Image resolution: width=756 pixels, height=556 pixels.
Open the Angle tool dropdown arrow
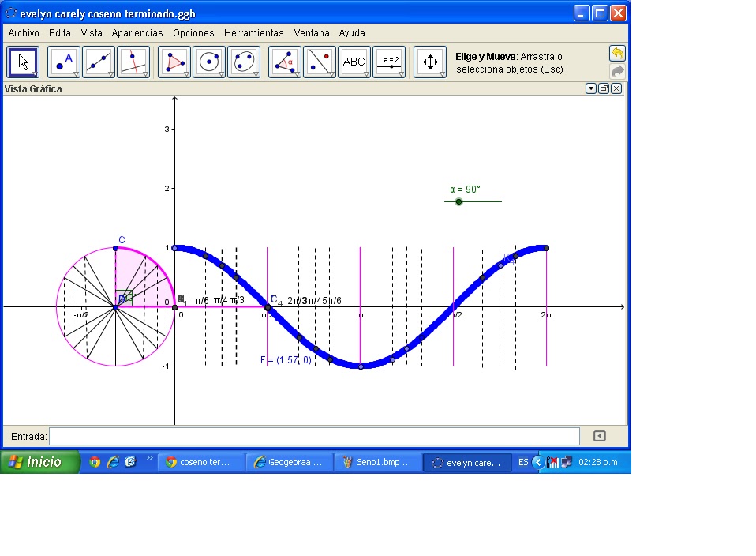pos(297,74)
